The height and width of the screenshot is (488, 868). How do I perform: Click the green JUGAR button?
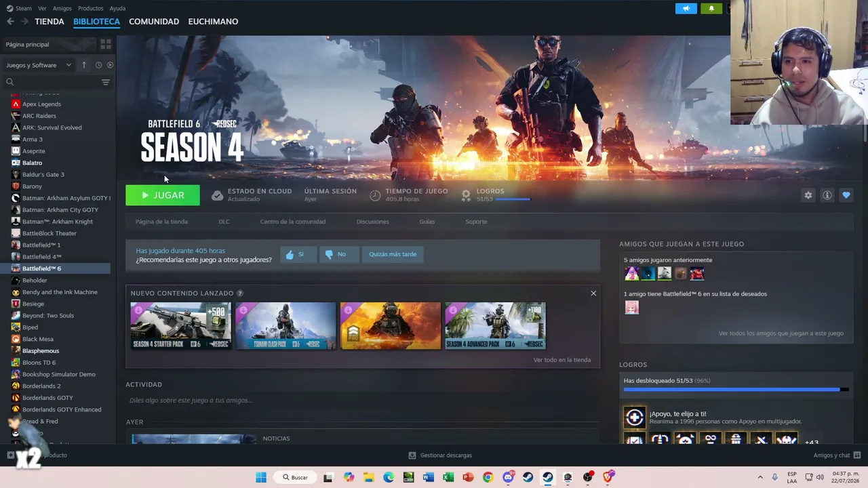(x=163, y=195)
